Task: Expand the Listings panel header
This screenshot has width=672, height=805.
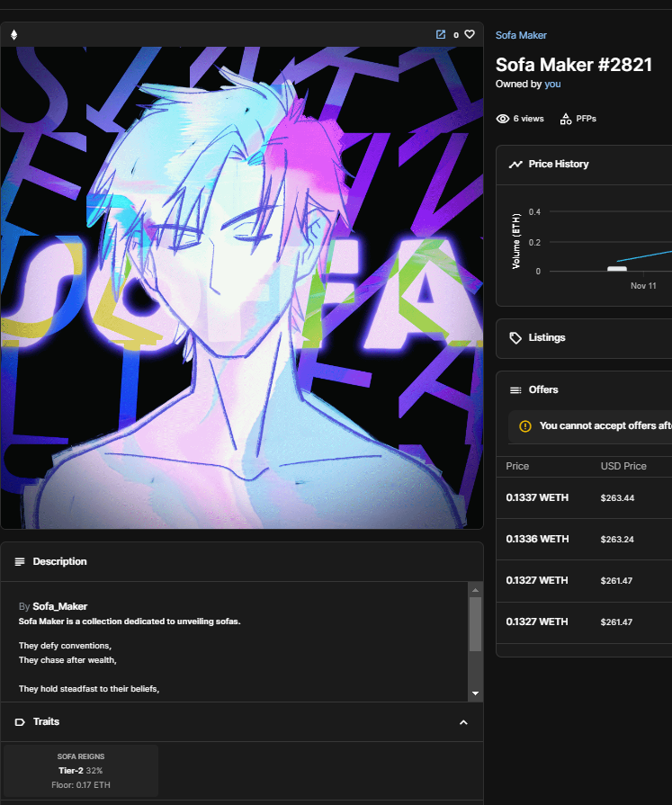Action: tap(584, 338)
